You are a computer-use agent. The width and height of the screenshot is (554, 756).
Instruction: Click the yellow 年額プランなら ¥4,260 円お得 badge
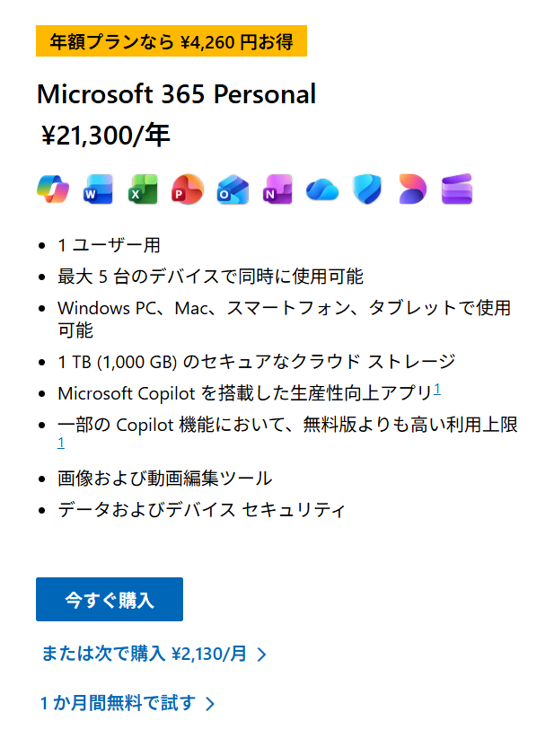171,41
